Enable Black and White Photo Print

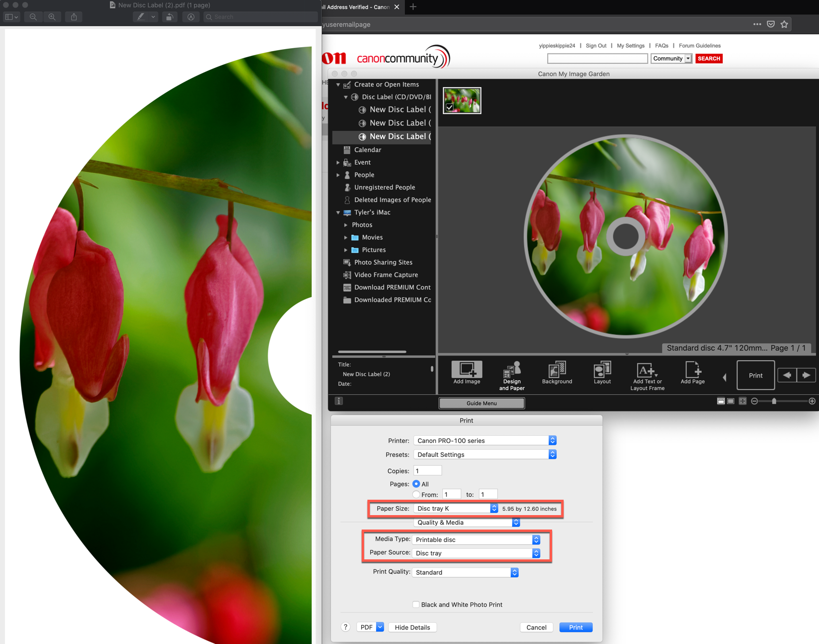coord(416,605)
